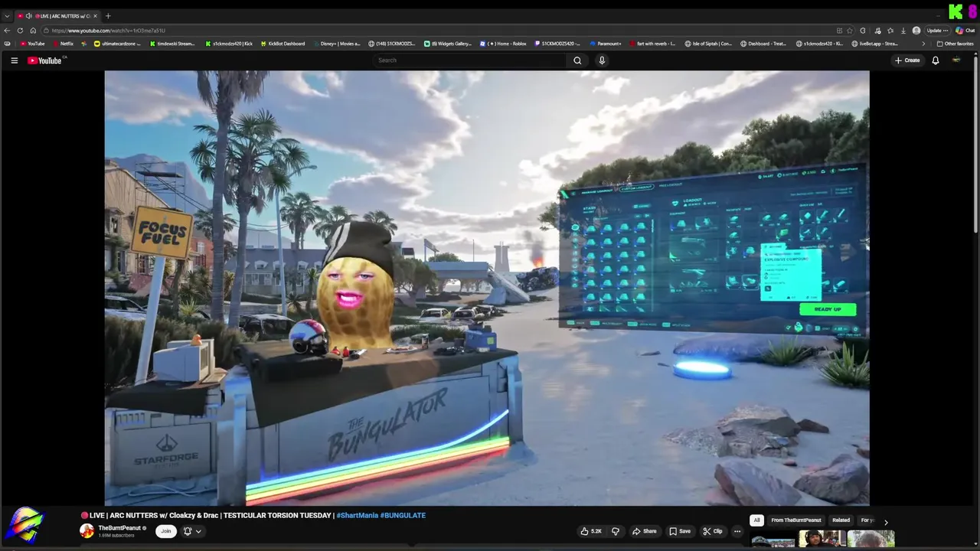Click the YouTube search magnifier button

(x=577, y=60)
